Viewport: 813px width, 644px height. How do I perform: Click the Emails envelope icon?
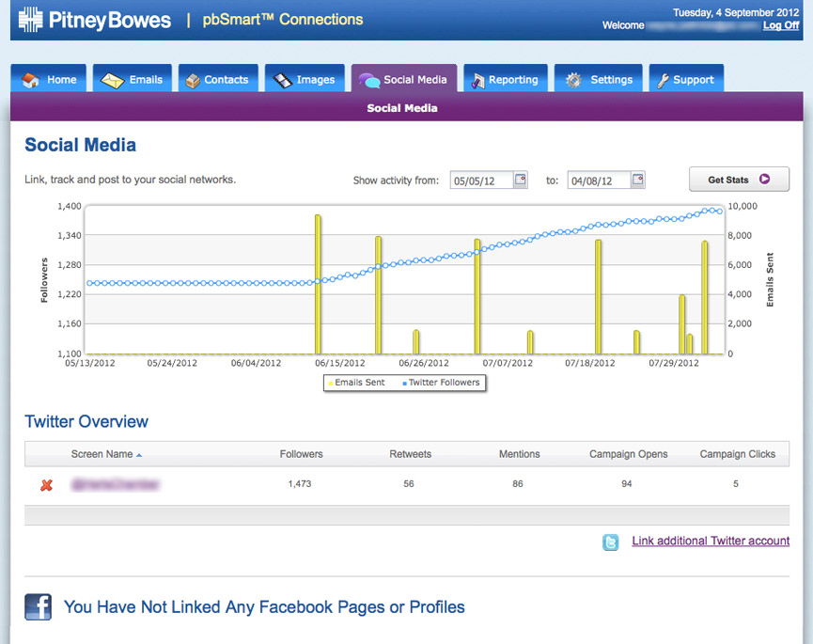click(112, 80)
